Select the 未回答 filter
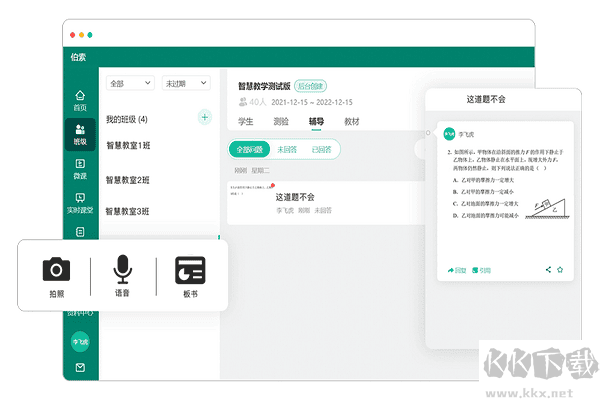This screenshot has height=400, width=600. (287, 149)
